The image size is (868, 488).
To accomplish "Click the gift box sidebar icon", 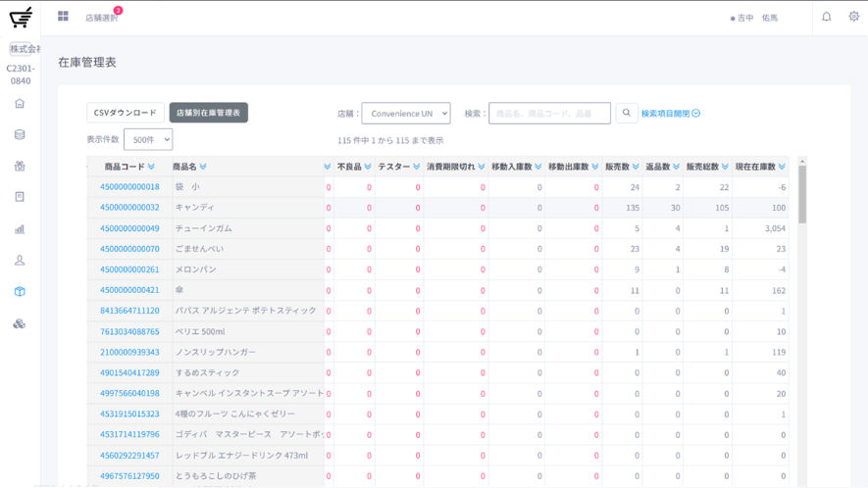I will [x=20, y=166].
